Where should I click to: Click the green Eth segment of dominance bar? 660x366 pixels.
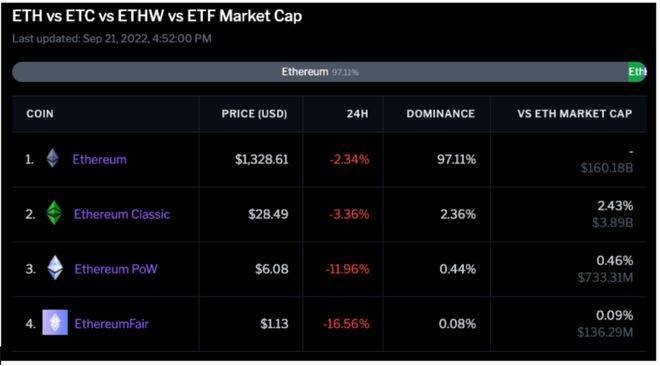pyautogui.click(x=637, y=72)
